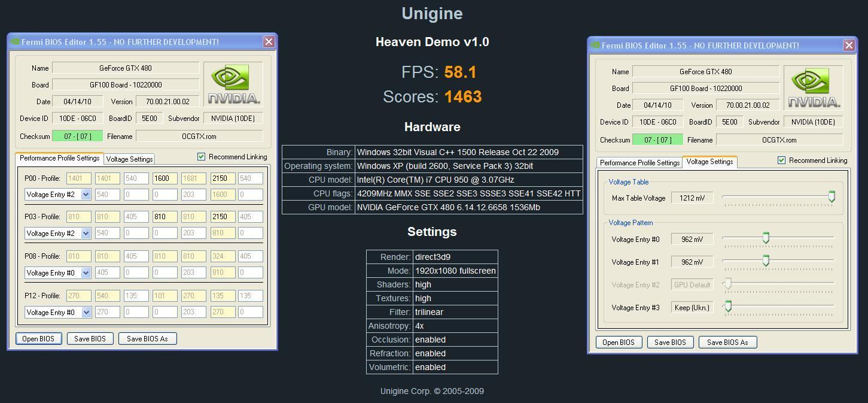Viewport: 868px width, 403px height.
Task: Click the P03 profile field containing 2150
Action: click(223, 217)
